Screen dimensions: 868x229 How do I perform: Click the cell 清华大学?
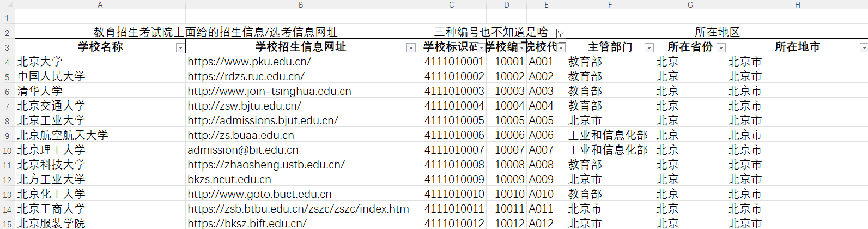(100, 91)
